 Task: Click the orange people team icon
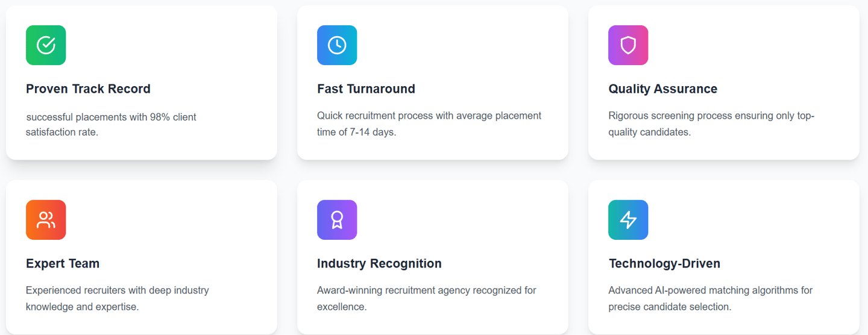tap(46, 220)
